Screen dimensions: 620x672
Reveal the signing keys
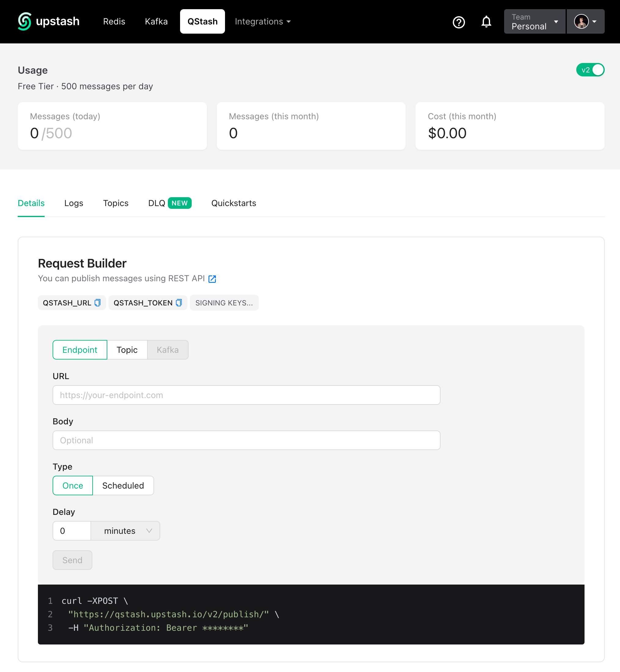(224, 303)
